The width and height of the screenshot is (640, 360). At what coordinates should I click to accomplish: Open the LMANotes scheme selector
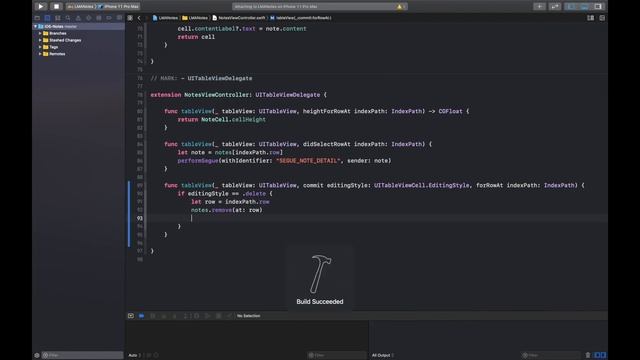[81, 7]
